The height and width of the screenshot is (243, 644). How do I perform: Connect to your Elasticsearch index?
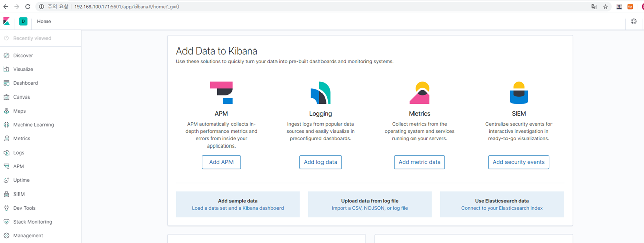pyautogui.click(x=502, y=208)
